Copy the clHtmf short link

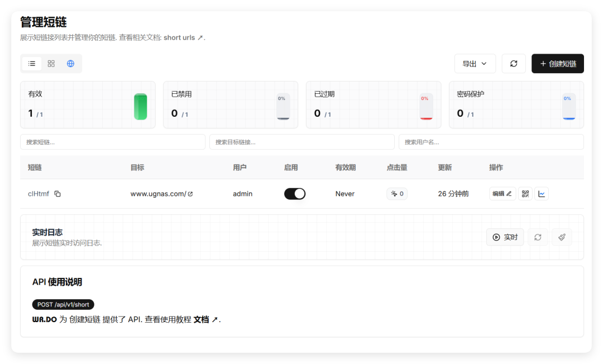(x=58, y=194)
